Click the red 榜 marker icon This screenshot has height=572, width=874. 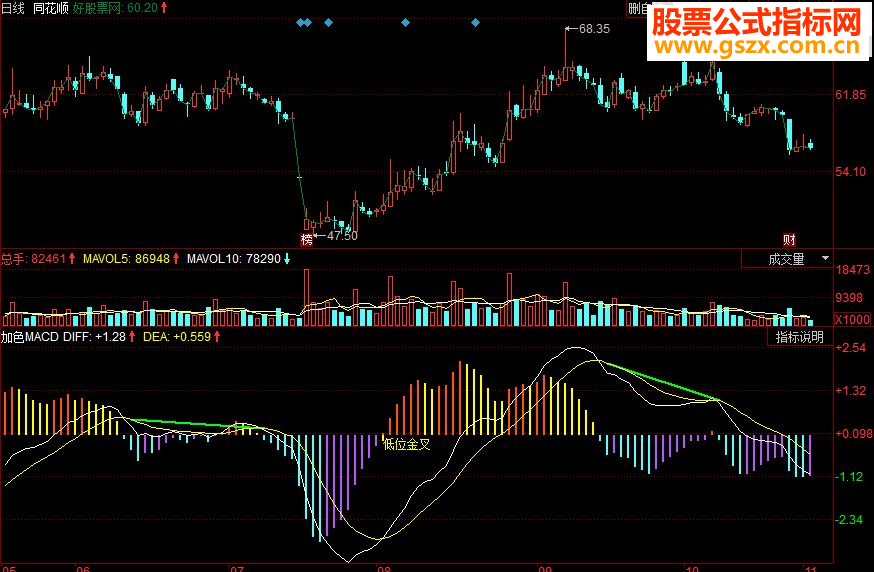(x=307, y=240)
